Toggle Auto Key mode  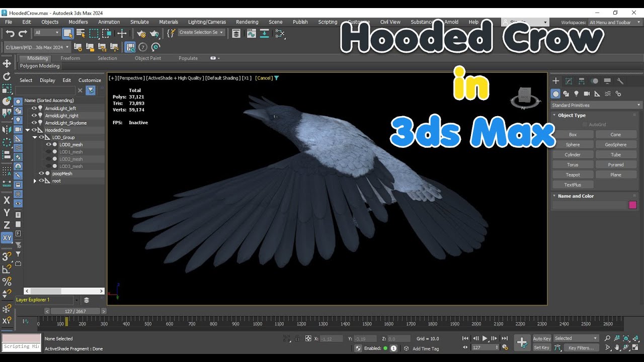click(542, 338)
